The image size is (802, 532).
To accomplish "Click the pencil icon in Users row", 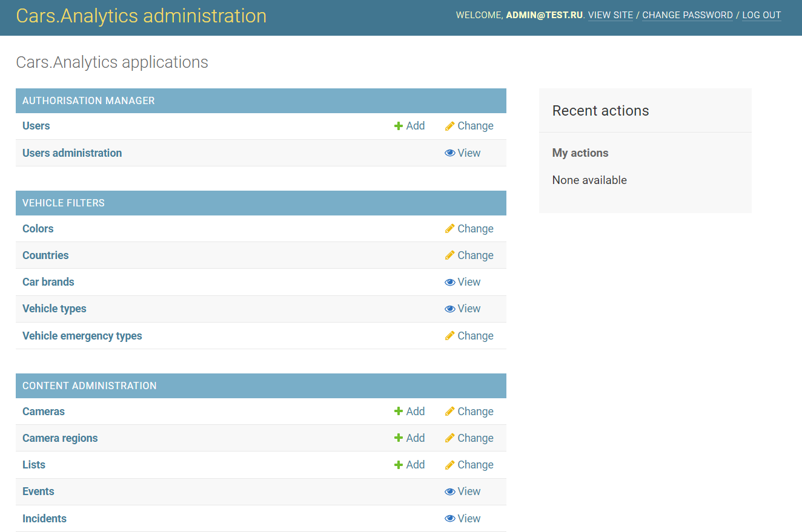I will [x=449, y=126].
